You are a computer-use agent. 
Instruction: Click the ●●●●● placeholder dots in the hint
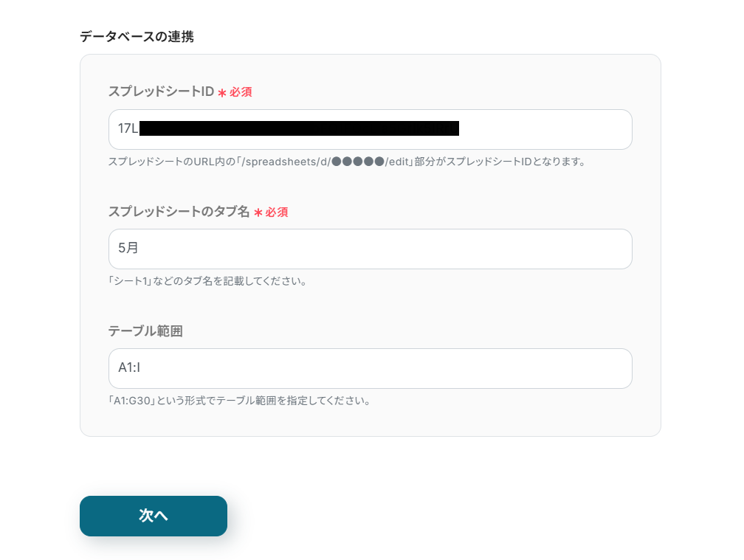point(358,162)
